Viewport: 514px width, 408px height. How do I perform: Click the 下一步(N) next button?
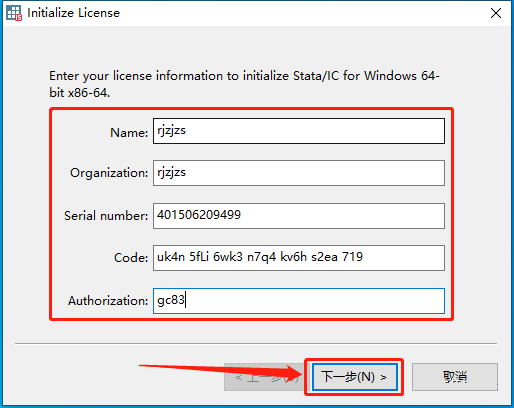pos(355,377)
